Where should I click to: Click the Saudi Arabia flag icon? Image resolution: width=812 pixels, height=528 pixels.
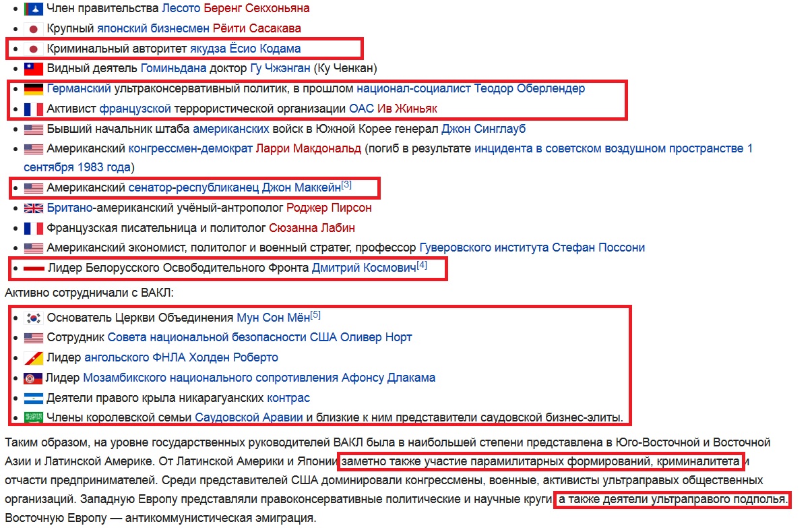(34, 417)
